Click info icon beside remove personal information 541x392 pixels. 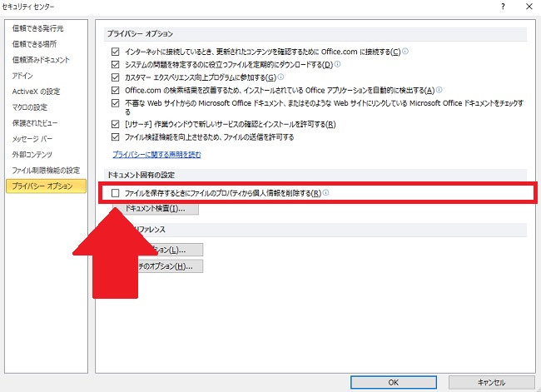(325, 192)
